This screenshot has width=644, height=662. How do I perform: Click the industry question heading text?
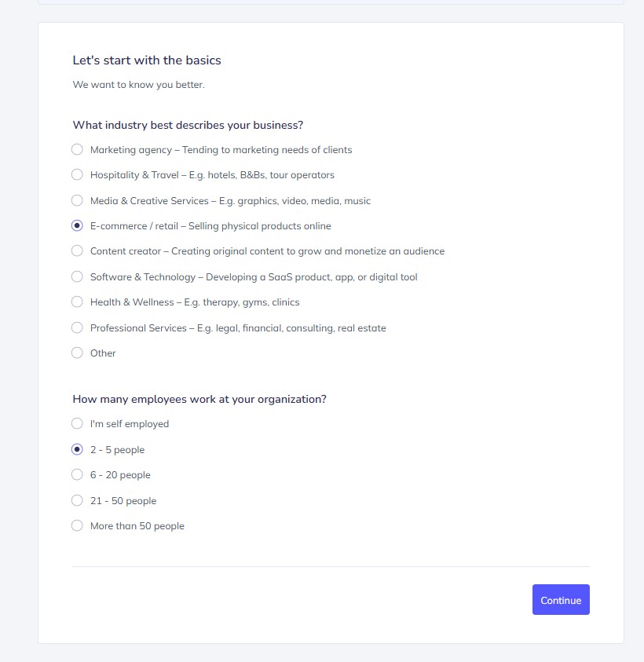188,125
